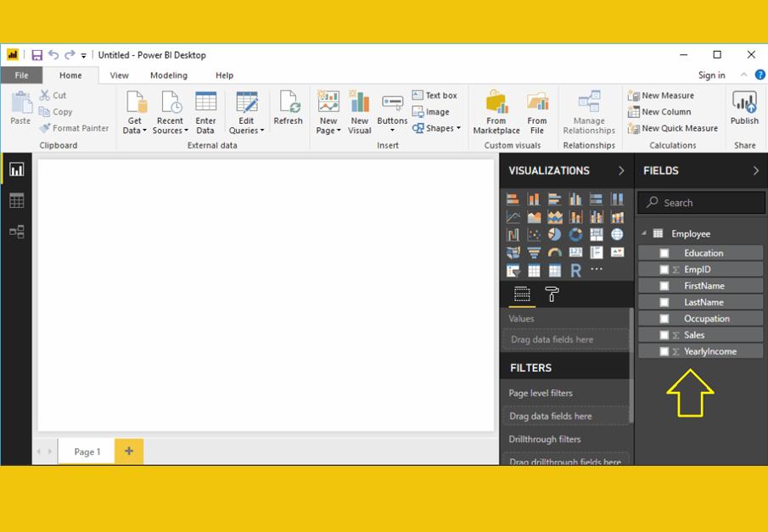Add a new page with plus button
Viewport: 768px width, 532px height.
(129, 451)
